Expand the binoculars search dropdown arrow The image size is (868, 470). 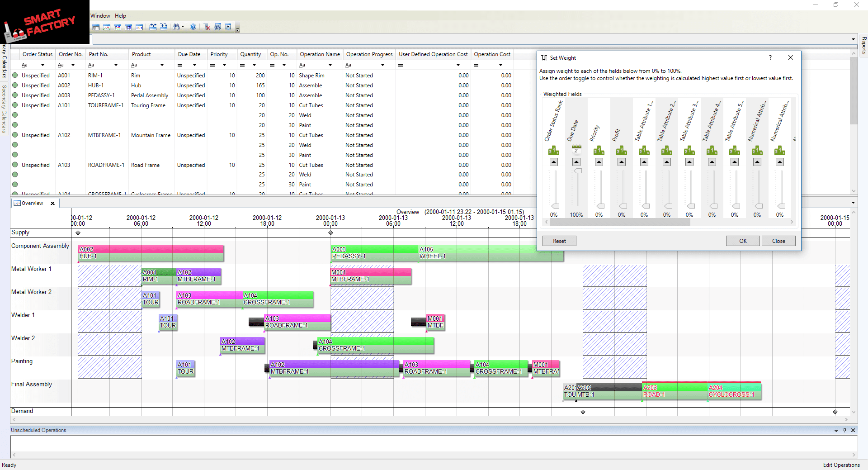tap(183, 27)
